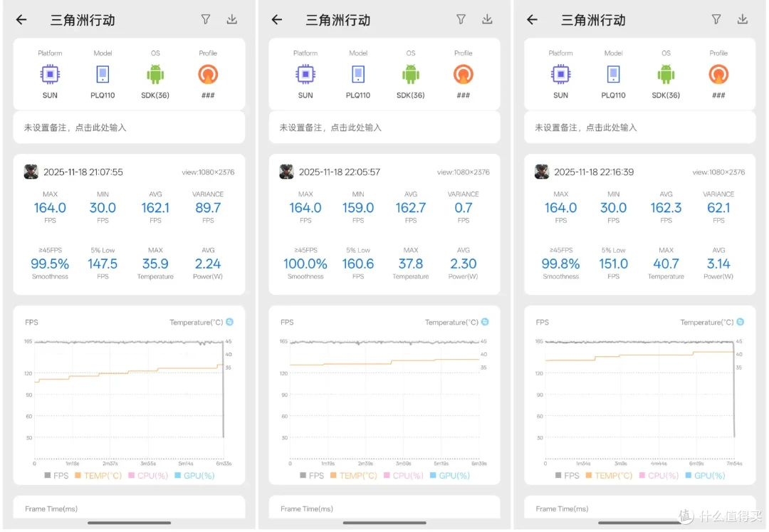The height and width of the screenshot is (532, 769).
Task: Tap SUN platform chip icon, left panel
Action: coord(50,75)
